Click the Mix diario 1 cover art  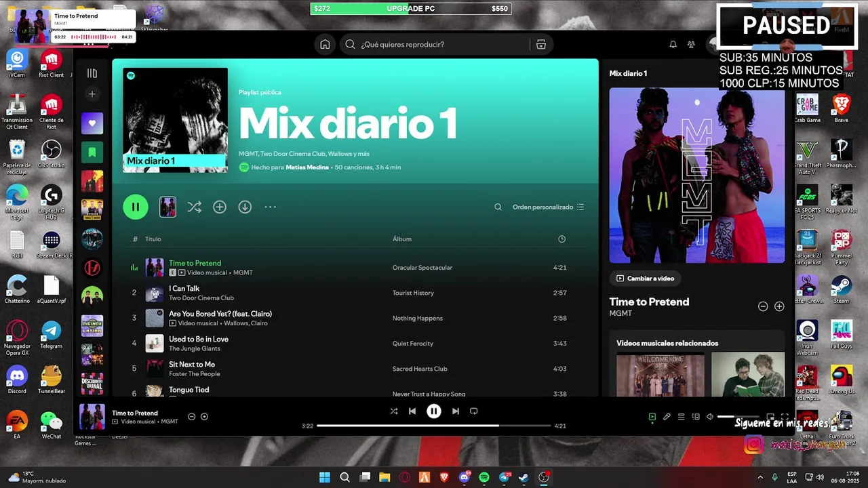[x=175, y=120]
